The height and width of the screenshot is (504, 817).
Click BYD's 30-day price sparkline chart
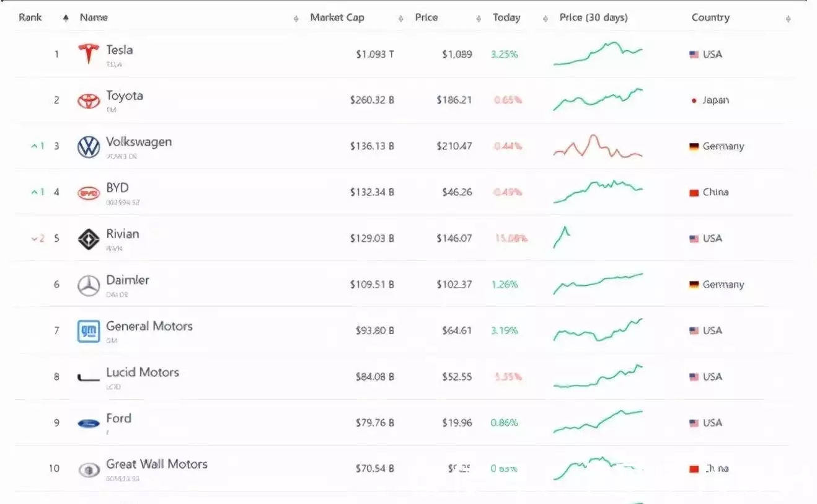coord(598,192)
